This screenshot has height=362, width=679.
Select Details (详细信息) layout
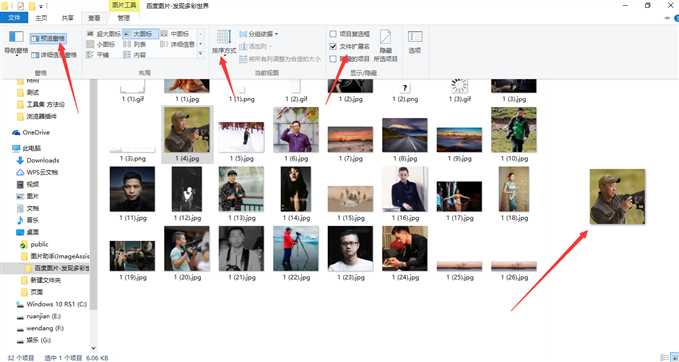tap(178, 44)
